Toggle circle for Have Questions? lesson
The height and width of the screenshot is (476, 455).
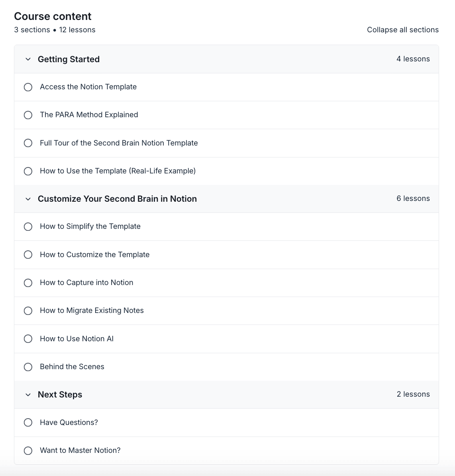point(28,423)
